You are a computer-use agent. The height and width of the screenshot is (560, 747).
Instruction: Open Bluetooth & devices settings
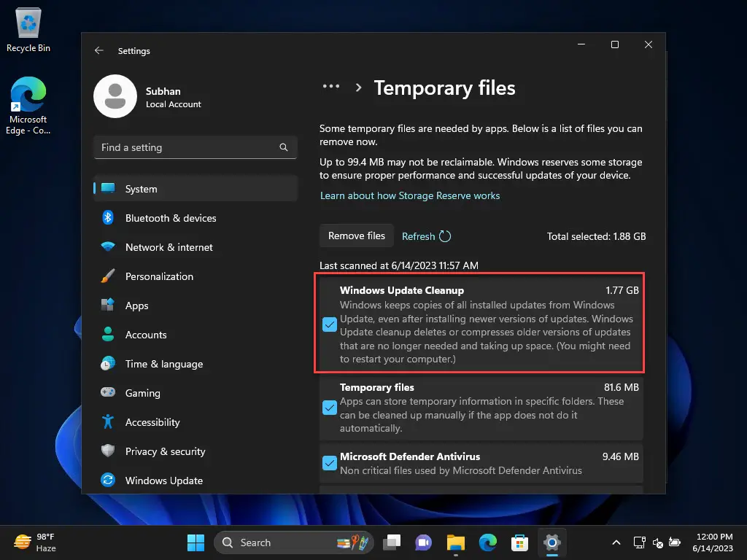(196, 217)
